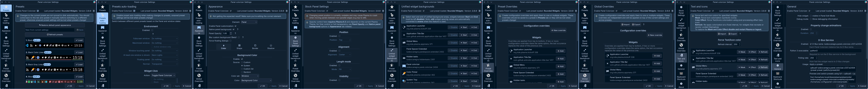Open the Color Background Color dropdown
The width and height of the screenshot is (868, 89).
256,80
